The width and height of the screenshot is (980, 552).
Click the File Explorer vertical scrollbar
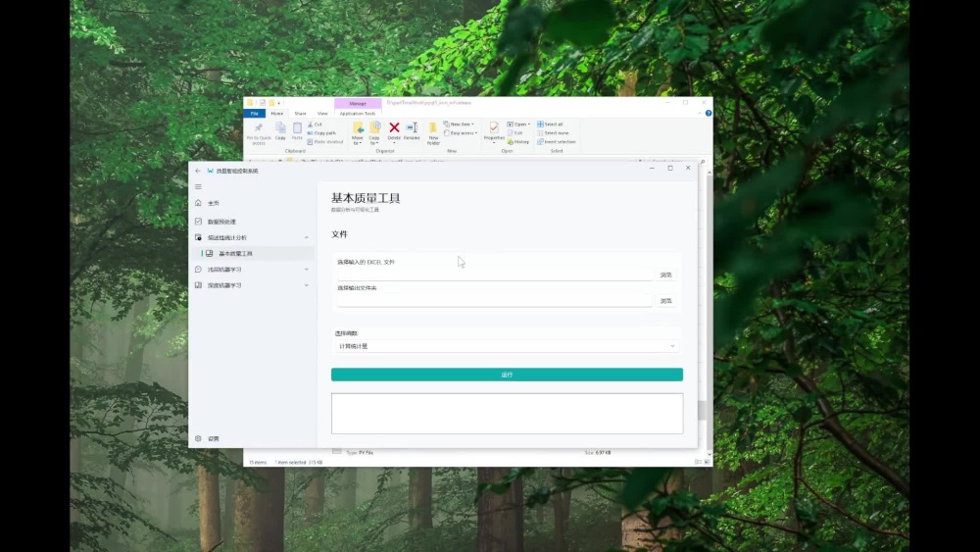(x=710, y=313)
